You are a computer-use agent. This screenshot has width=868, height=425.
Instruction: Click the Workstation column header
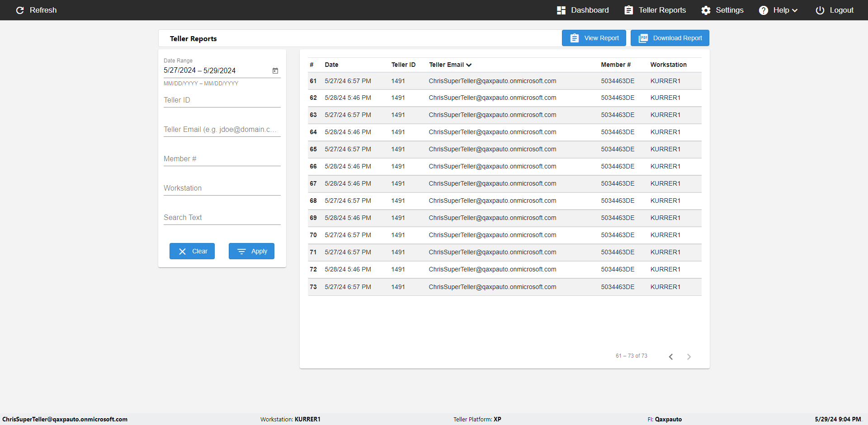coord(668,65)
